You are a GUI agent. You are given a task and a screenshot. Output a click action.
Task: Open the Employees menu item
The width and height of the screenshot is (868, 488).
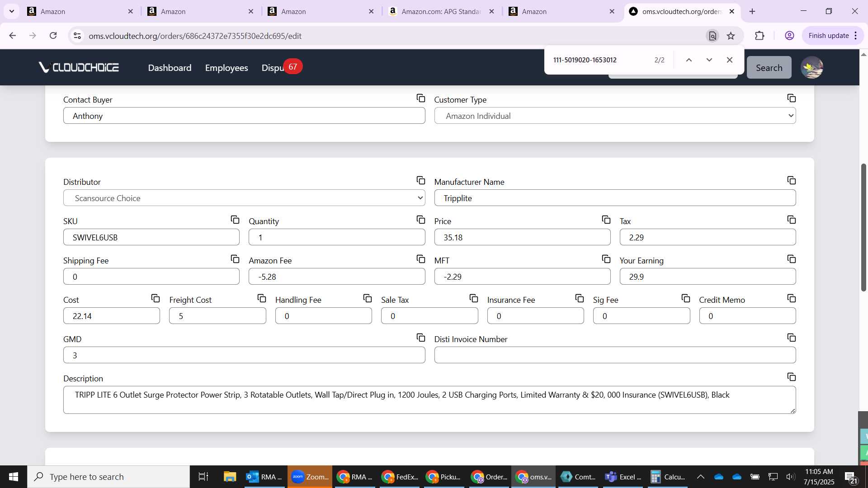pos(226,68)
